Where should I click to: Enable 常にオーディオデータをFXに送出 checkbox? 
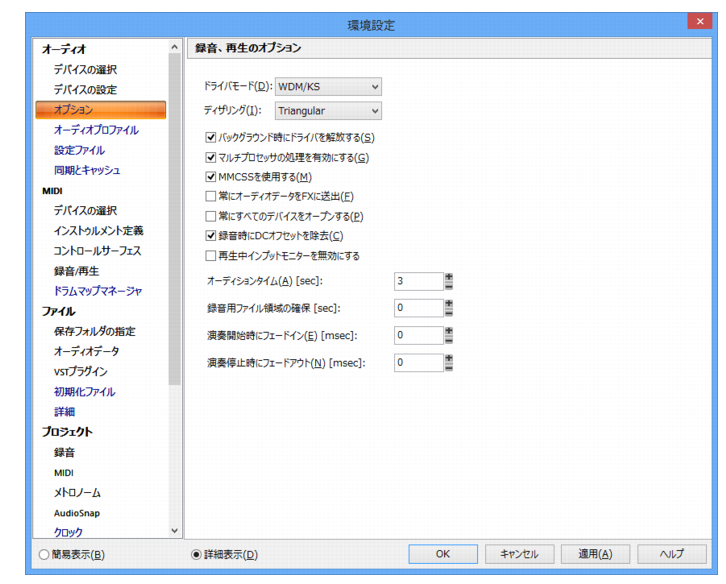(211, 196)
